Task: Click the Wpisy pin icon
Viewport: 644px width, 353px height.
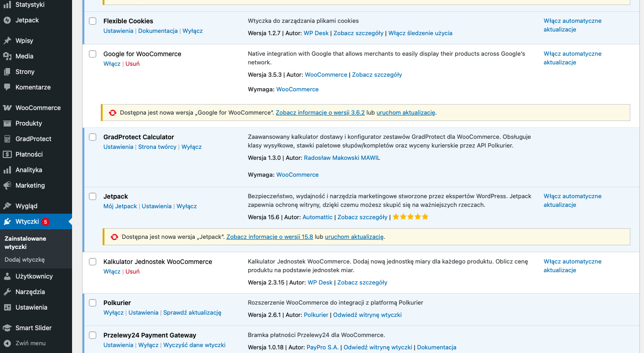Action: click(x=7, y=41)
